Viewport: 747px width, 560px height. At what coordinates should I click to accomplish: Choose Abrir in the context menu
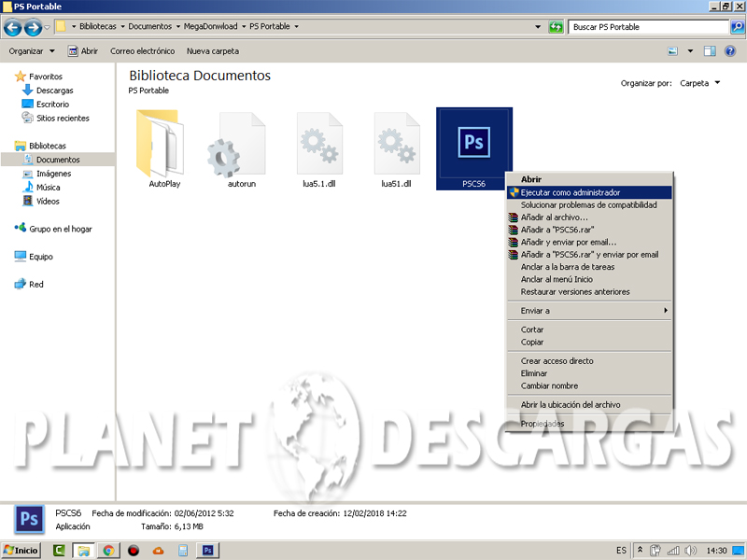pyautogui.click(x=589, y=179)
